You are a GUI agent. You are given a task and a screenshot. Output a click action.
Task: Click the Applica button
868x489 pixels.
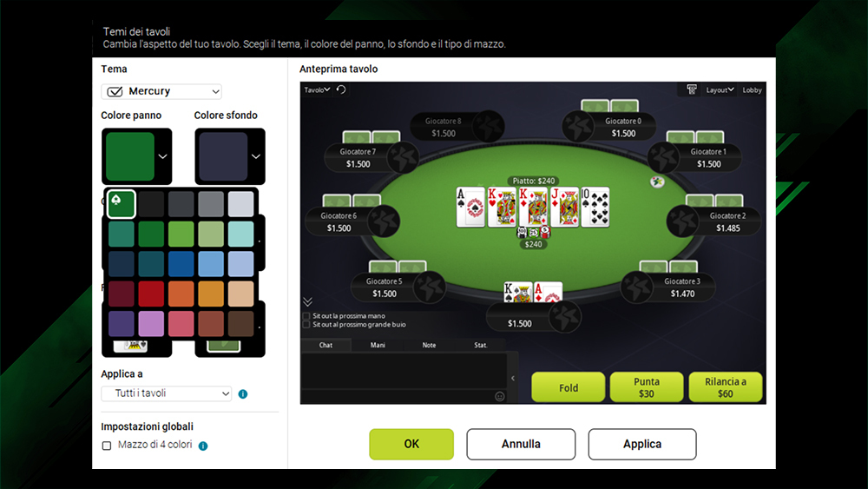tap(642, 444)
